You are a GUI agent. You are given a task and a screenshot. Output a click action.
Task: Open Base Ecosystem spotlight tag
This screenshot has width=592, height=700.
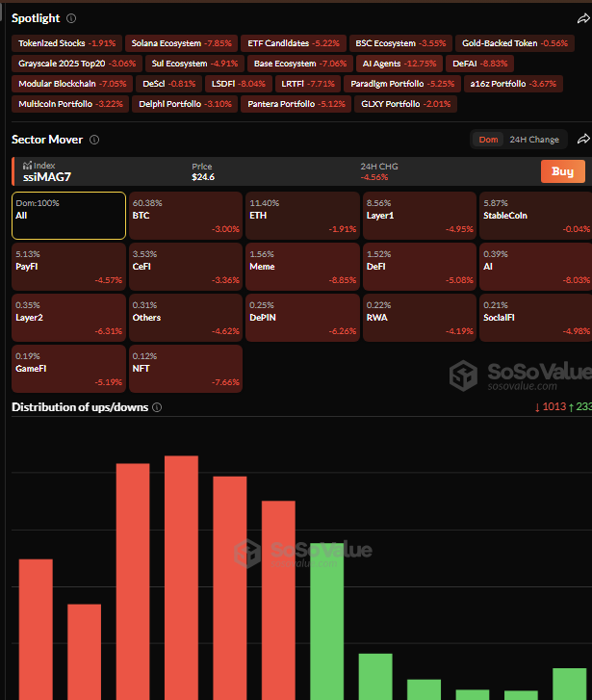click(x=300, y=64)
